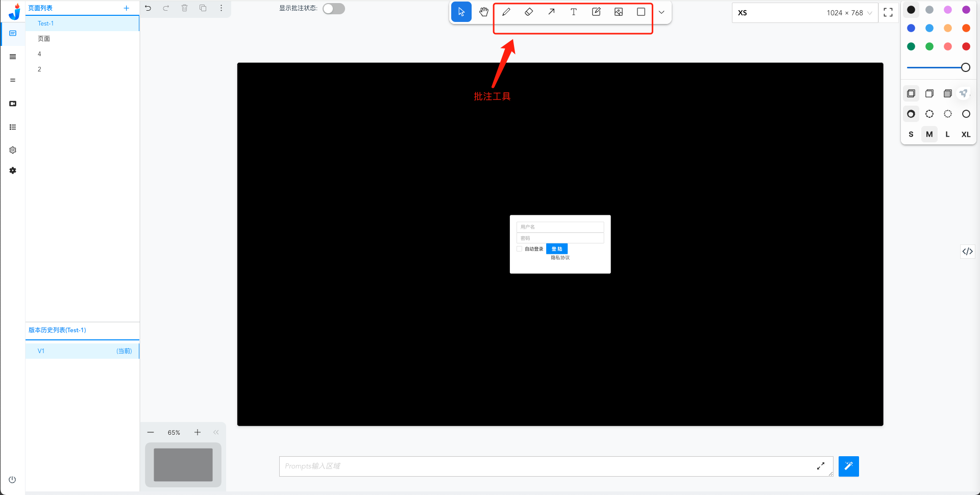980x495 pixels.
Task: Click the undo icon
Action: pos(148,8)
